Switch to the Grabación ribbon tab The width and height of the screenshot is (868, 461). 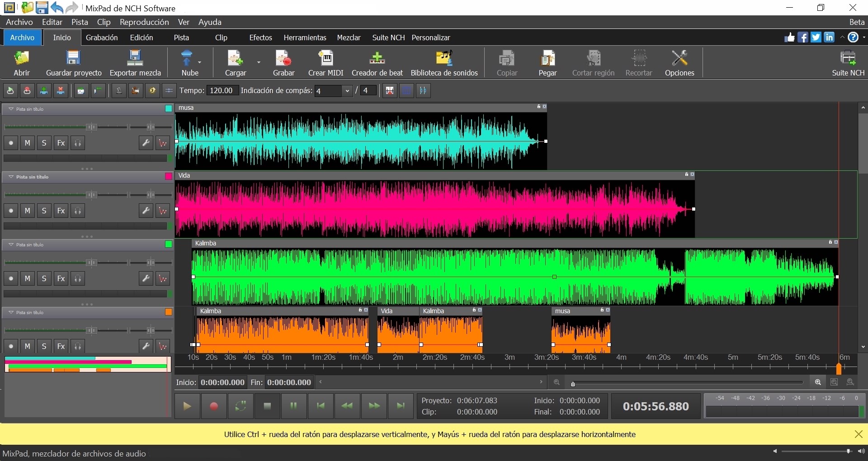click(x=102, y=38)
